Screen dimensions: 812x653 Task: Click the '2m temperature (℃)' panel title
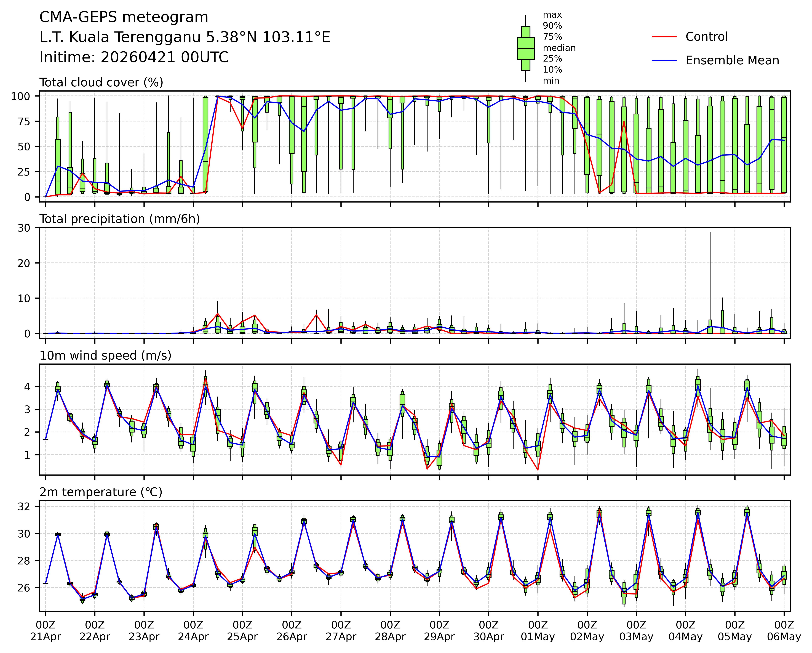point(101,492)
